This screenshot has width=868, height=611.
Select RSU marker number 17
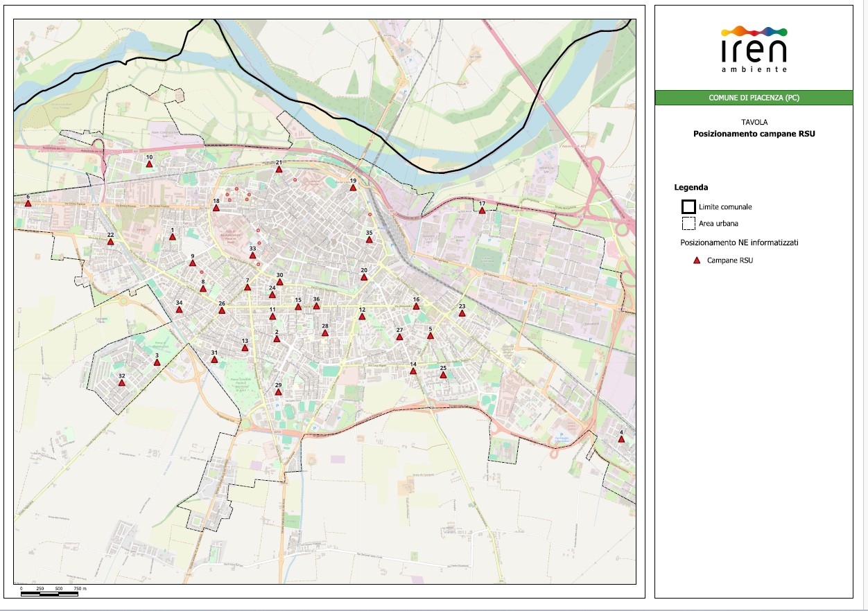pos(482,211)
